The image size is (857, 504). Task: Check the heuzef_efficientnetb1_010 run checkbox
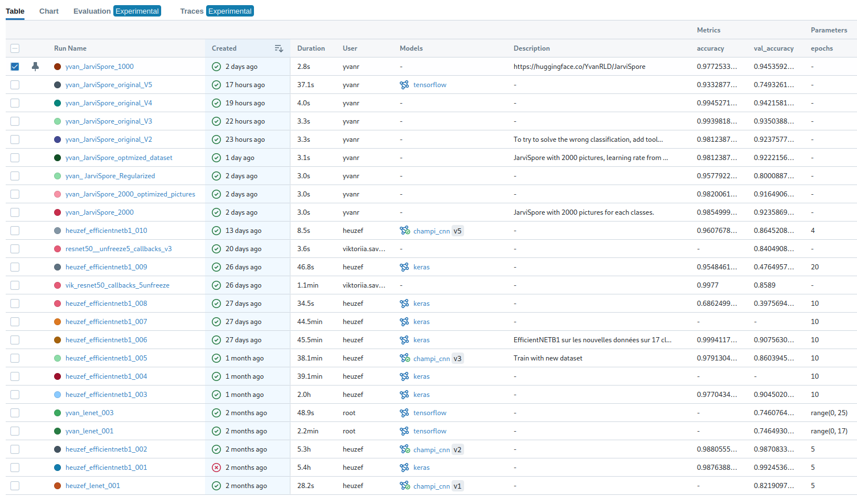15,231
